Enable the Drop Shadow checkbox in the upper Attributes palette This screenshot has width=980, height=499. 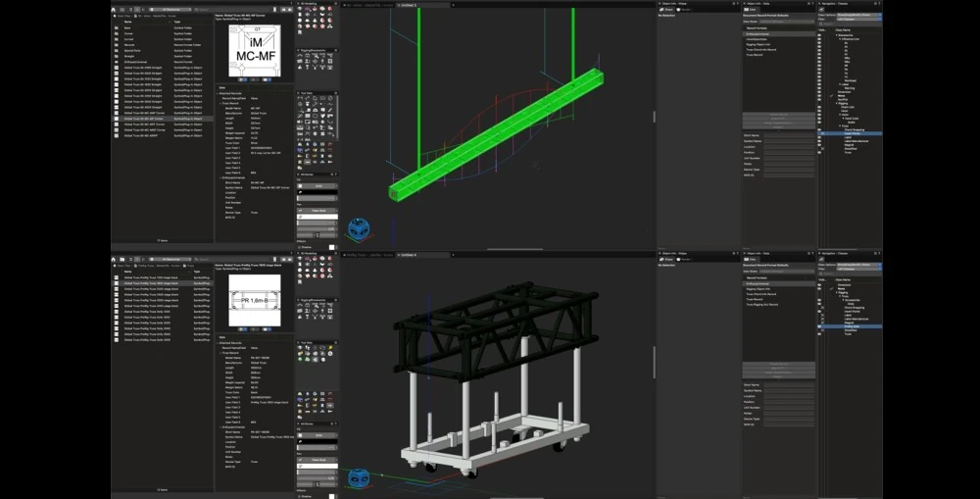[300, 246]
